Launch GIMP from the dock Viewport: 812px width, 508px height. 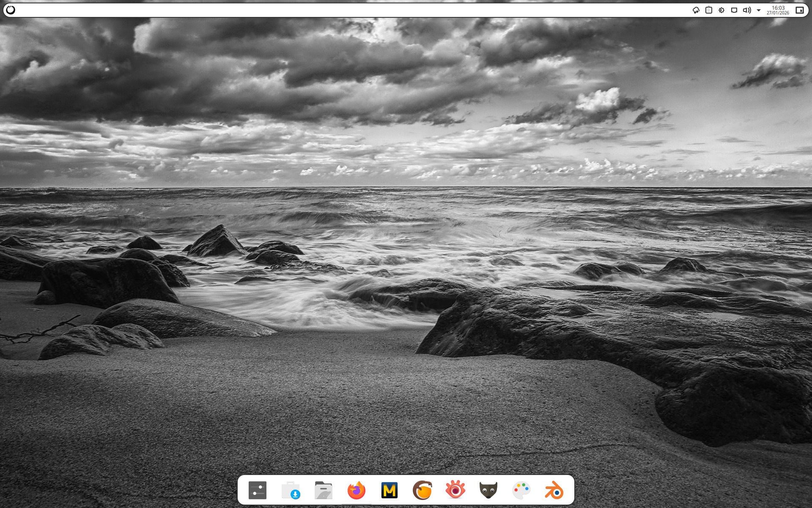coord(488,490)
